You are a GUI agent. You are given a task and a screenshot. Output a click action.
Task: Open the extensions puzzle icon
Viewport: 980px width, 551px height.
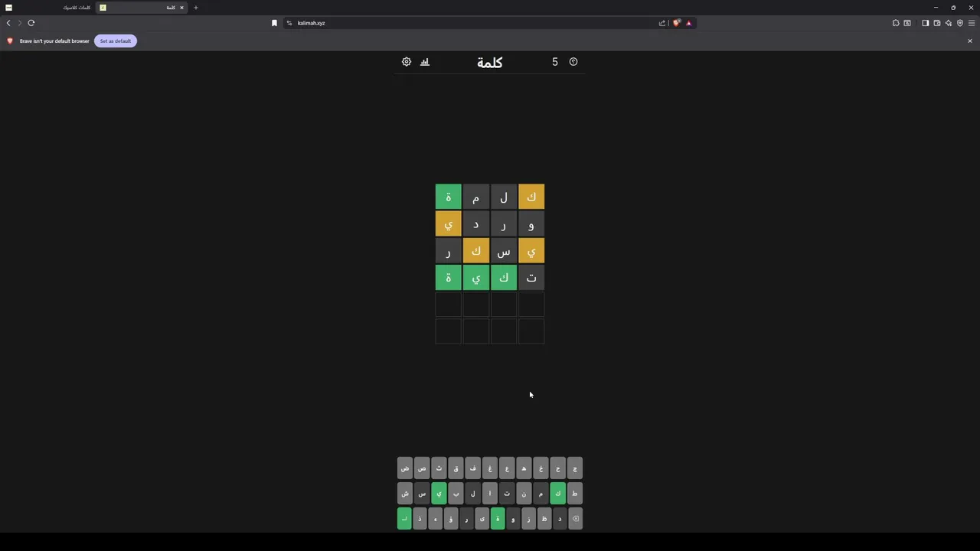896,23
